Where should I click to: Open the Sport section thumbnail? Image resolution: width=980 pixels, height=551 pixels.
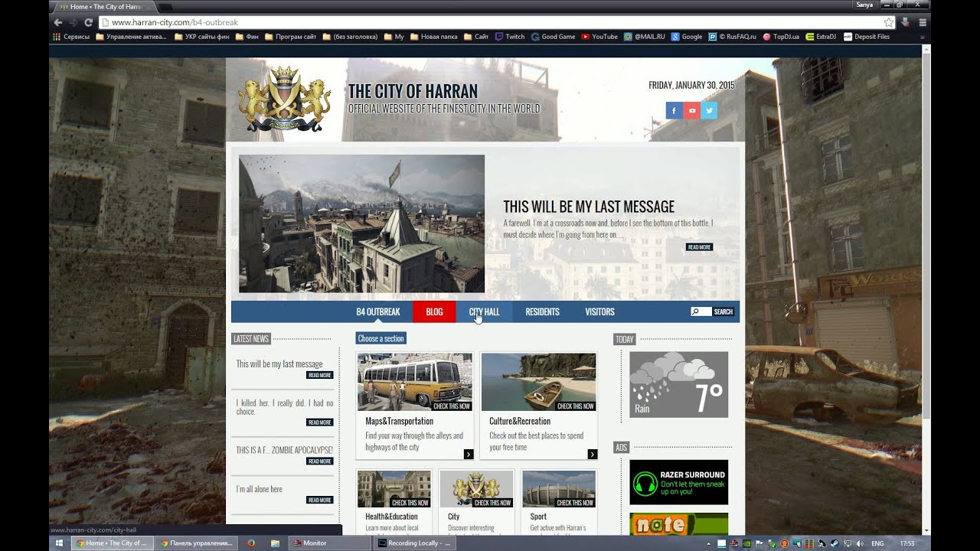point(559,489)
